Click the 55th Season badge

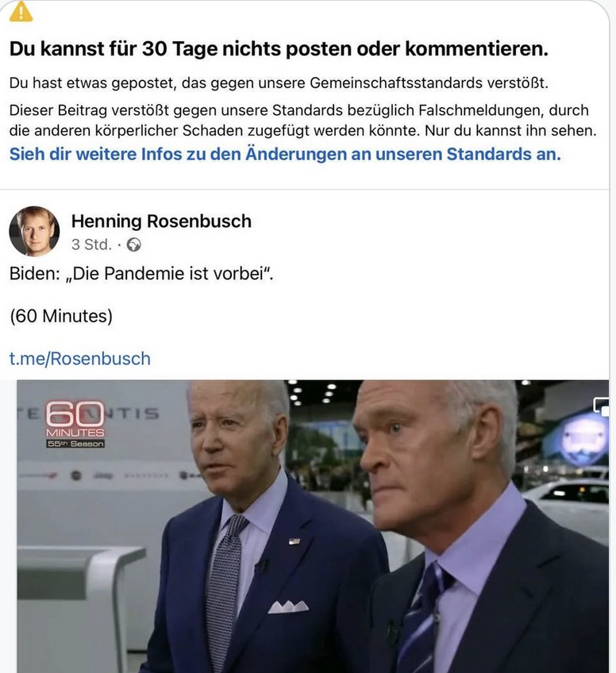click(x=75, y=444)
